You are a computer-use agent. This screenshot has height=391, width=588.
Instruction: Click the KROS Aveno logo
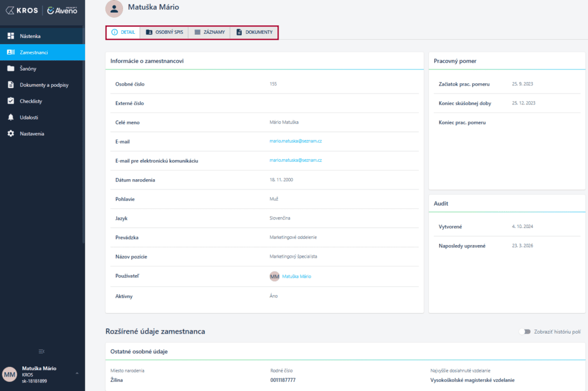[x=42, y=10]
